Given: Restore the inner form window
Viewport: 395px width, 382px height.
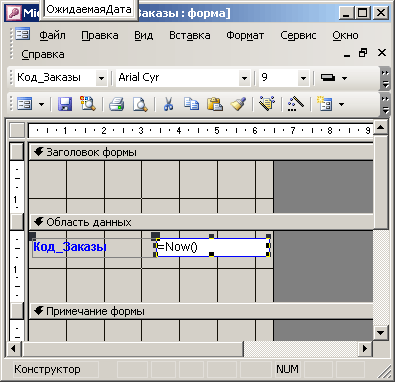Looking at the screenshot, I should tap(363, 53).
